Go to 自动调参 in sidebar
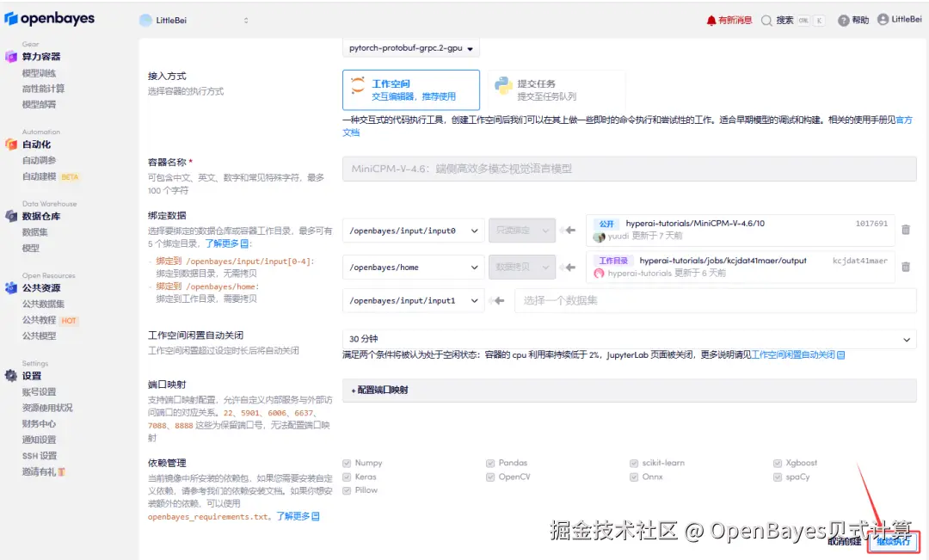Screen dimensions: 929x560 [x=39, y=160]
